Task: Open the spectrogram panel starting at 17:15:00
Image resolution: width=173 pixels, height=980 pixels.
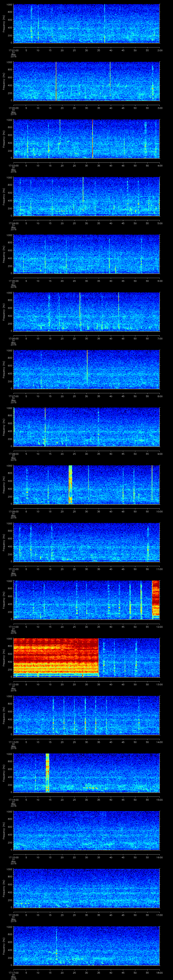Action: pos(86,831)
